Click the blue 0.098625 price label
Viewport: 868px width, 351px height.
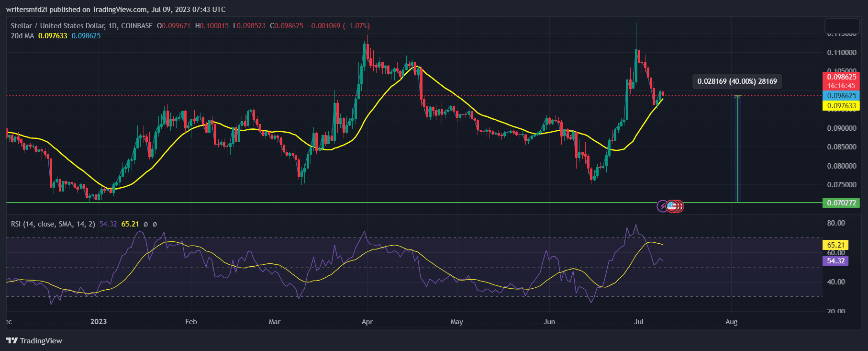coord(841,96)
